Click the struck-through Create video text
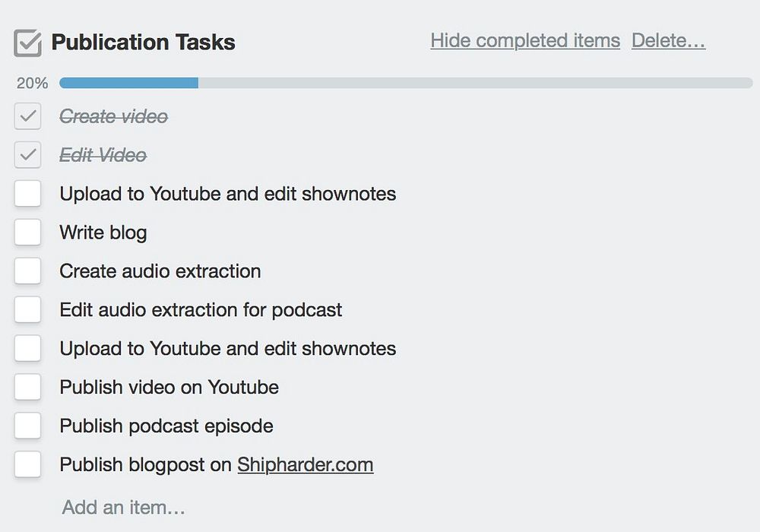 114,116
